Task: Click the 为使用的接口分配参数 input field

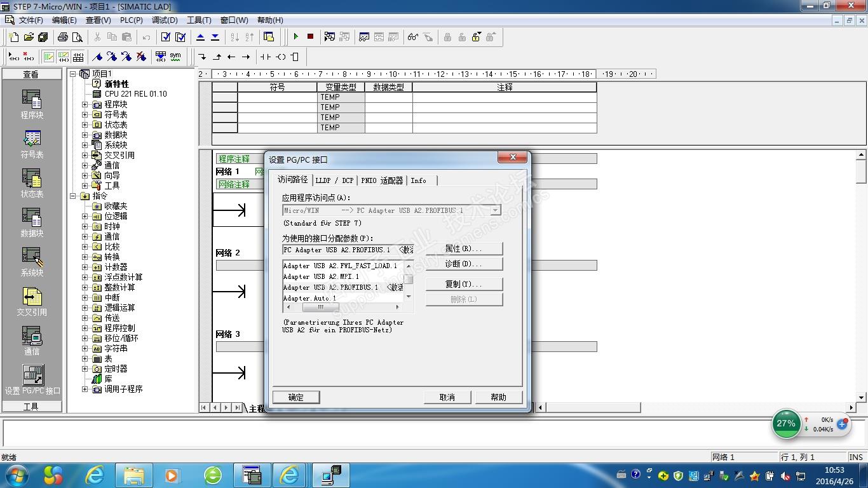Action: 348,250
